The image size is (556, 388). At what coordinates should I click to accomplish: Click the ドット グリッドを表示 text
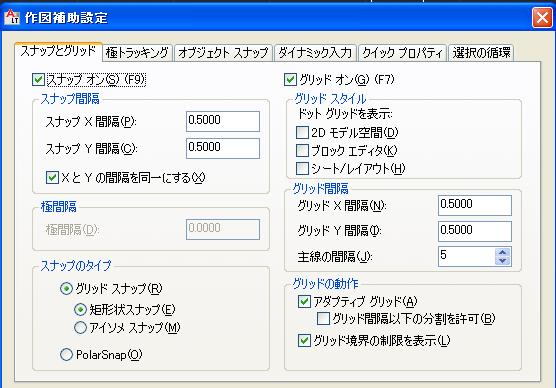click(345, 114)
